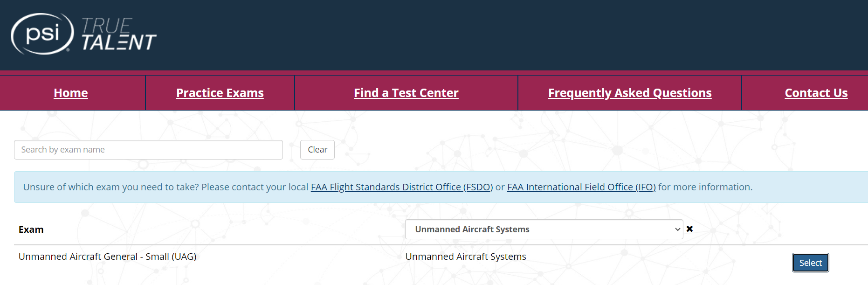The height and width of the screenshot is (285, 868).
Task: Remove the category filter with the X icon
Action: click(x=689, y=229)
